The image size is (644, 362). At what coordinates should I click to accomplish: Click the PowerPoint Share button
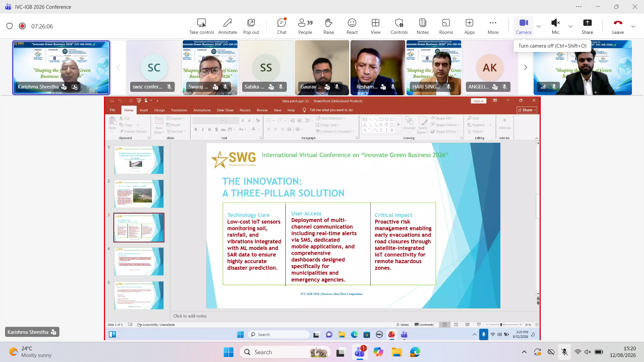coord(527,110)
